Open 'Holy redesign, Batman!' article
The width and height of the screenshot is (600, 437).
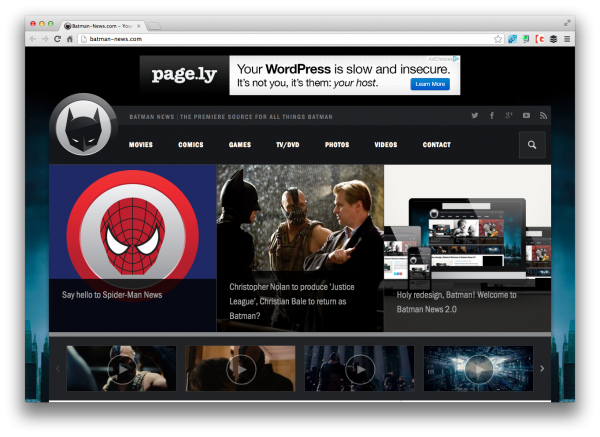(457, 302)
